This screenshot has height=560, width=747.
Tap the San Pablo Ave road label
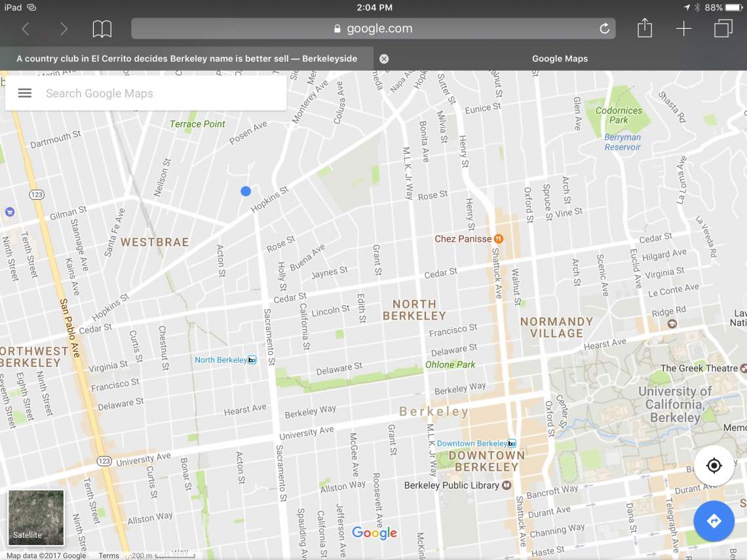(69, 327)
